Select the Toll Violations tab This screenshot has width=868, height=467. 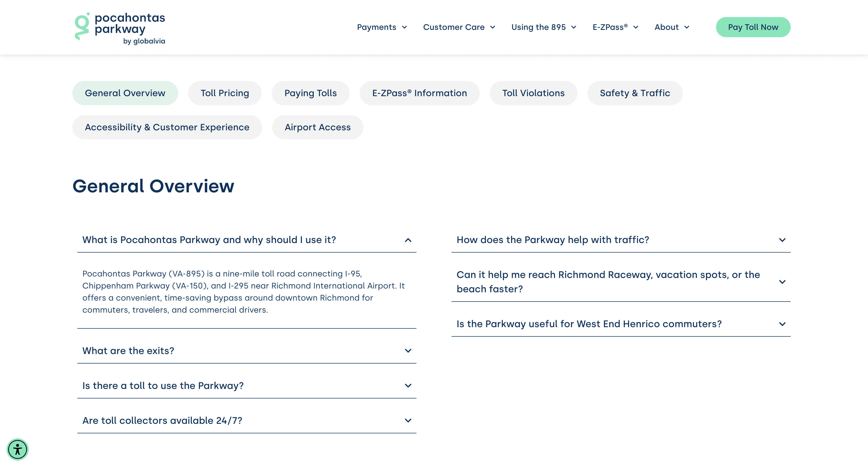click(533, 93)
